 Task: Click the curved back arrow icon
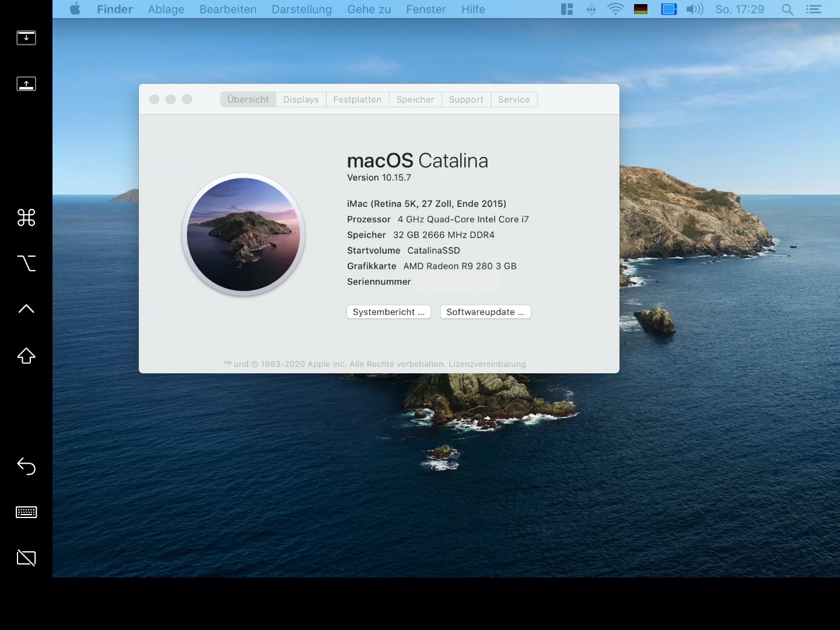pyautogui.click(x=26, y=466)
